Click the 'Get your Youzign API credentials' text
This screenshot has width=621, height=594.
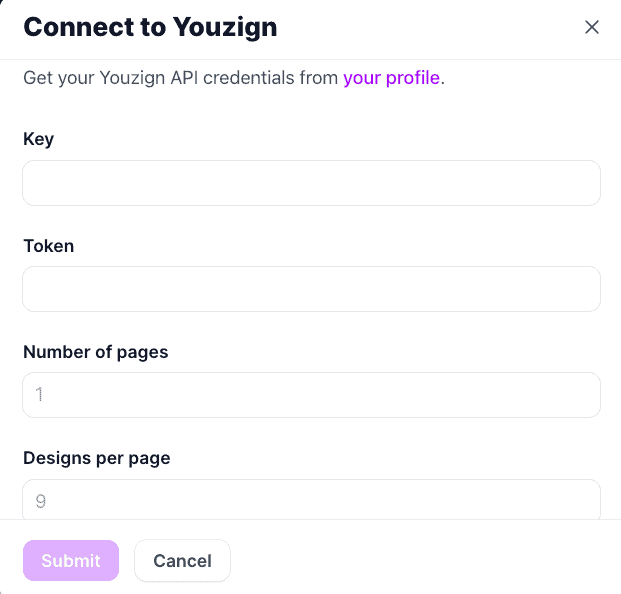click(x=180, y=78)
